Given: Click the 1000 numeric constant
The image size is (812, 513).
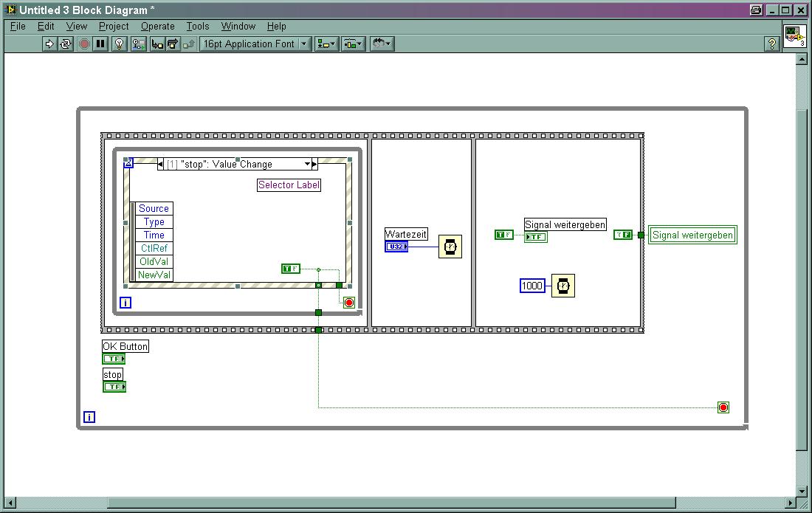Looking at the screenshot, I should (532, 286).
